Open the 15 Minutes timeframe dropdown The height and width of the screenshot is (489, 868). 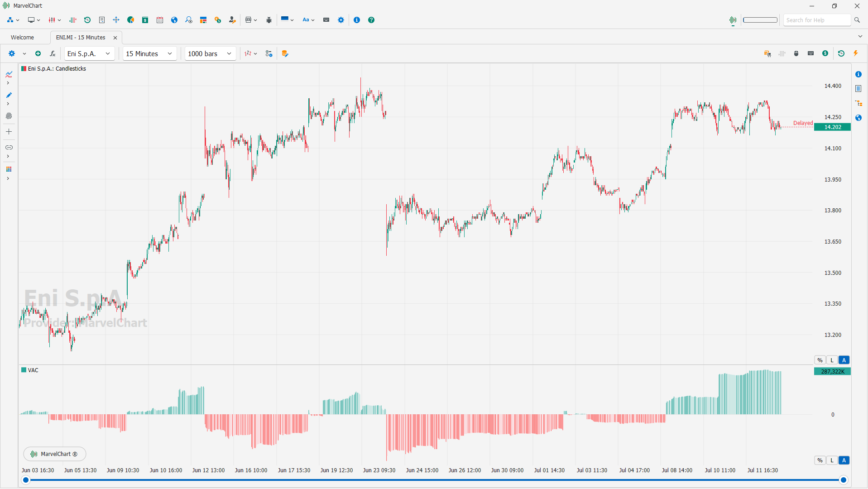pyautogui.click(x=149, y=53)
